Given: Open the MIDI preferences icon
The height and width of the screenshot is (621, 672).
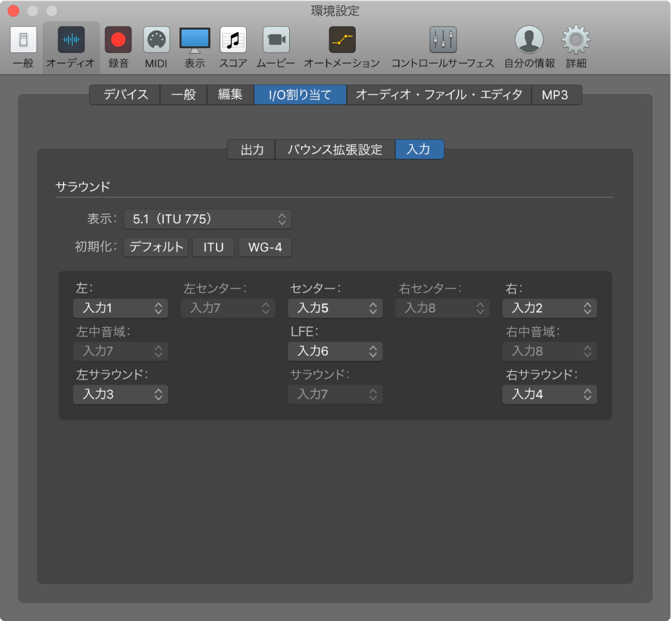Looking at the screenshot, I should pos(156,40).
